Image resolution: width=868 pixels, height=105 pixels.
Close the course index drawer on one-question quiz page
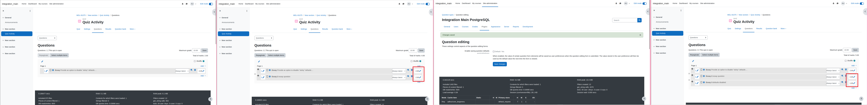click(3, 11)
